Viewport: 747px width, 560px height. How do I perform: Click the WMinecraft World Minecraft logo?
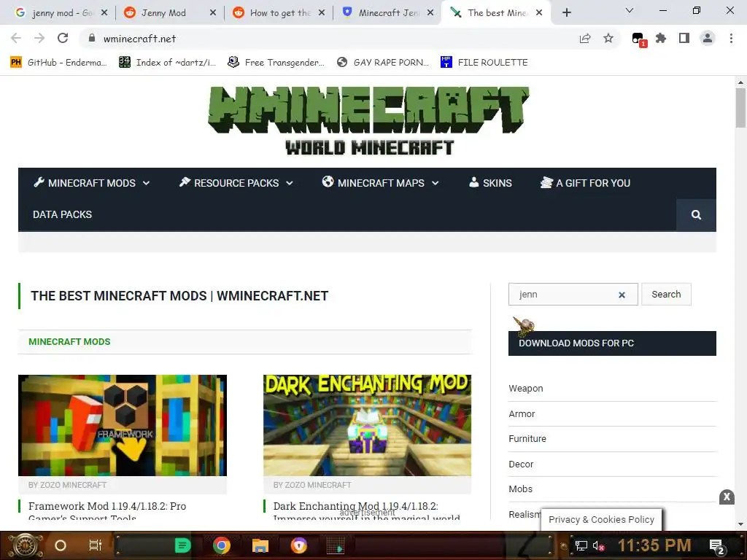(x=368, y=121)
